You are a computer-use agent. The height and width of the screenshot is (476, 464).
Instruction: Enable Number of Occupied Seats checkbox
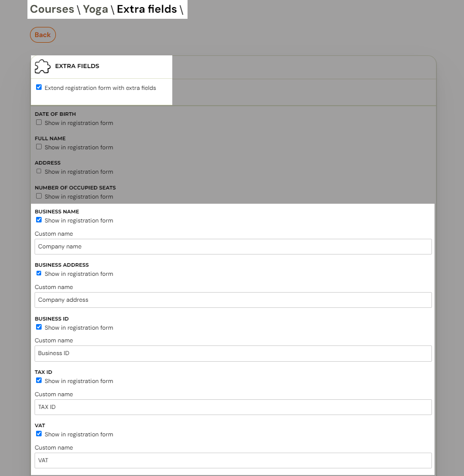point(39,196)
